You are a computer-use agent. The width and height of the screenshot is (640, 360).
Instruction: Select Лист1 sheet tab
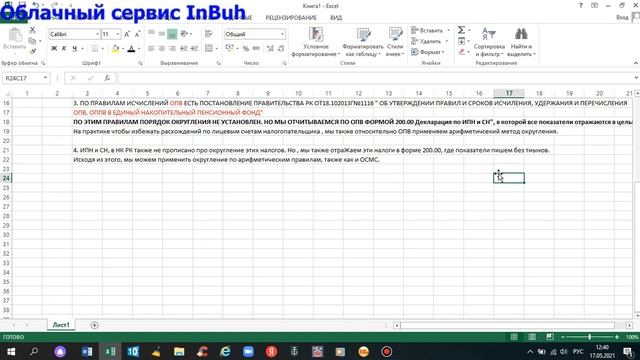(61, 325)
